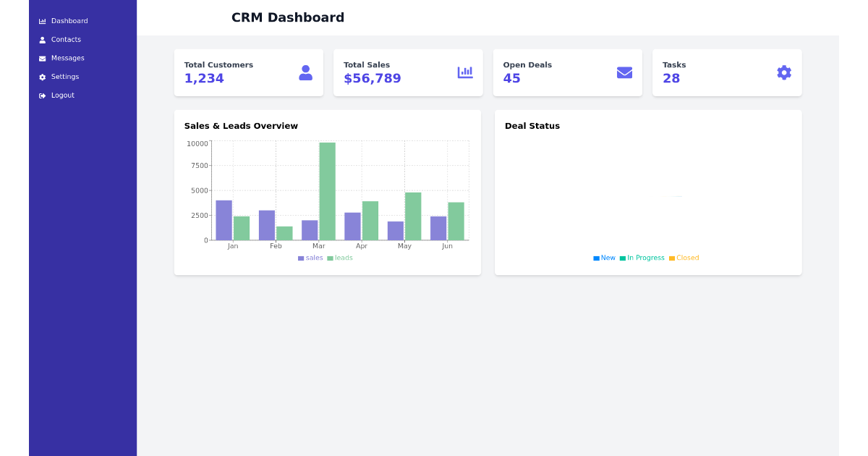The image size is (868, 456).
Task: Click the Logout arrow icon in sidebar
Action: (x=42, y=96)
